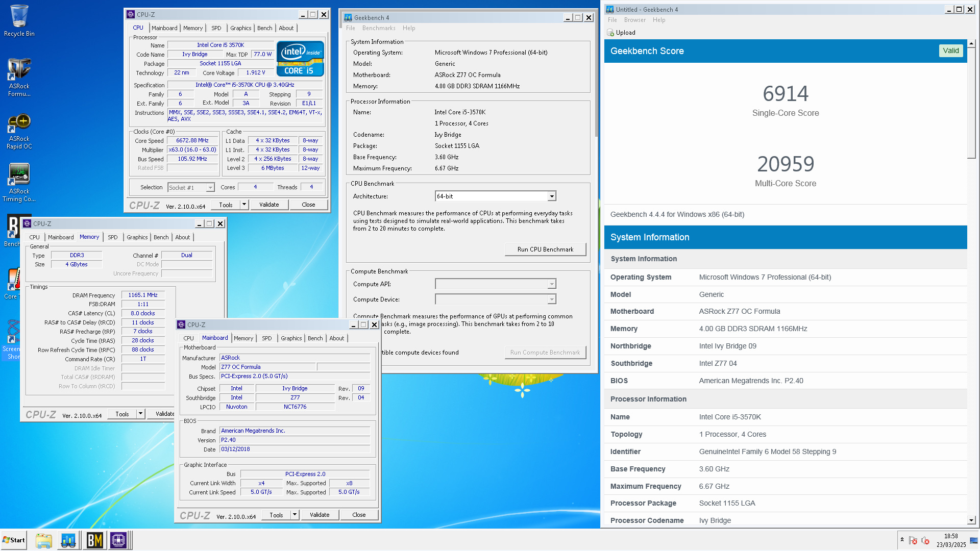Open Tools dropdown arrow in CPU-Z Mainboard window

coord(295,515)
